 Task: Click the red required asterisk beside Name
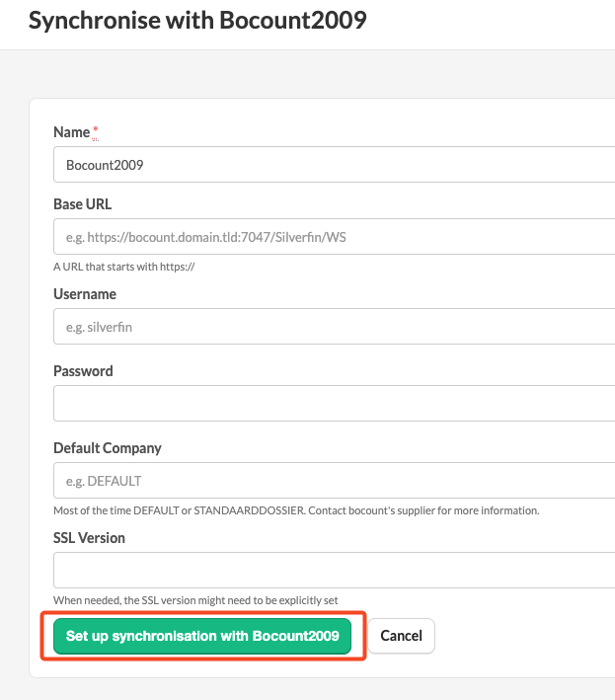95,130
